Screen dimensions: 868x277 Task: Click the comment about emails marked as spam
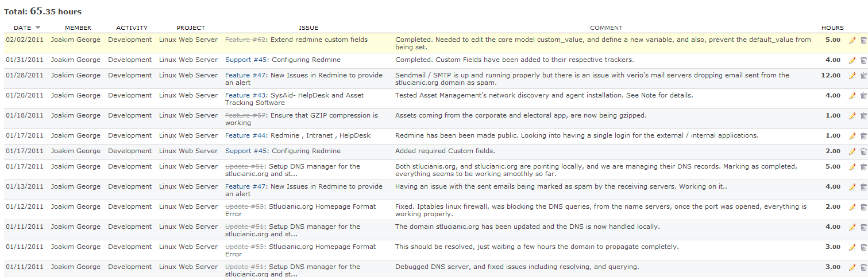[x=561, y=186]
